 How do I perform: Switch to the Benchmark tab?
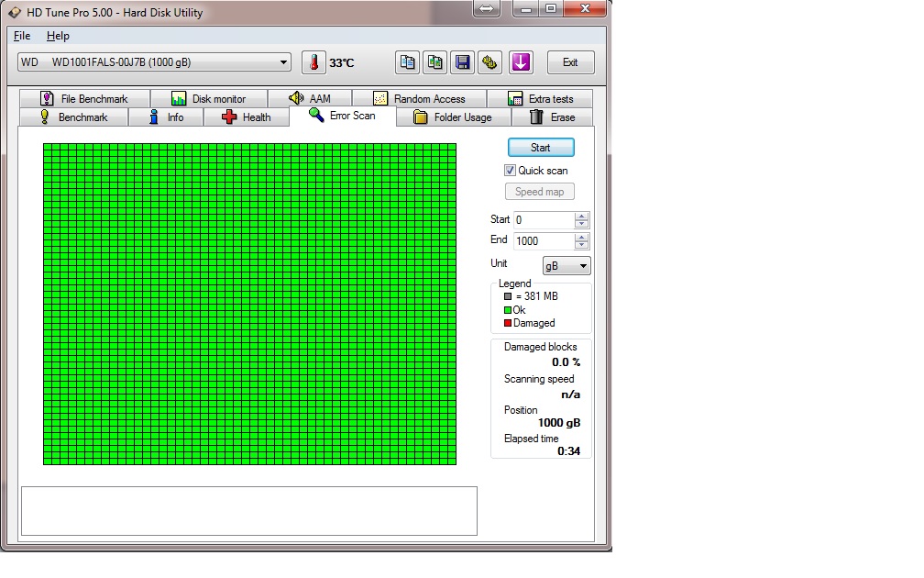click(73, 117)
